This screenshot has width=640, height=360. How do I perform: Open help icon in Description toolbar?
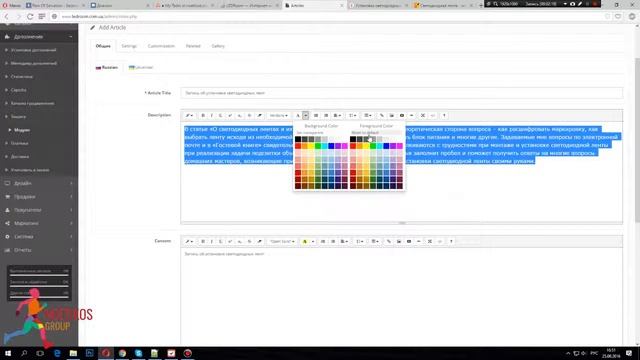444,116
